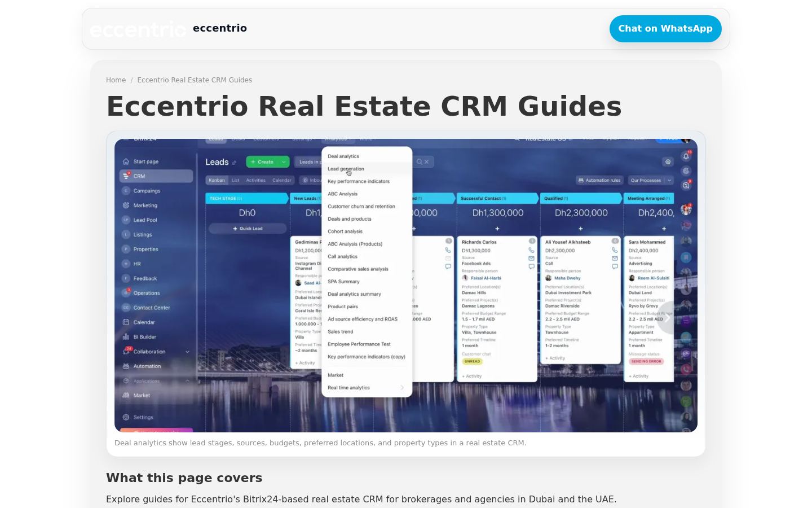Expand the Our Processes dropdown arrow
812x508 pixels.
pyautogui.click(x=669, y=181)
